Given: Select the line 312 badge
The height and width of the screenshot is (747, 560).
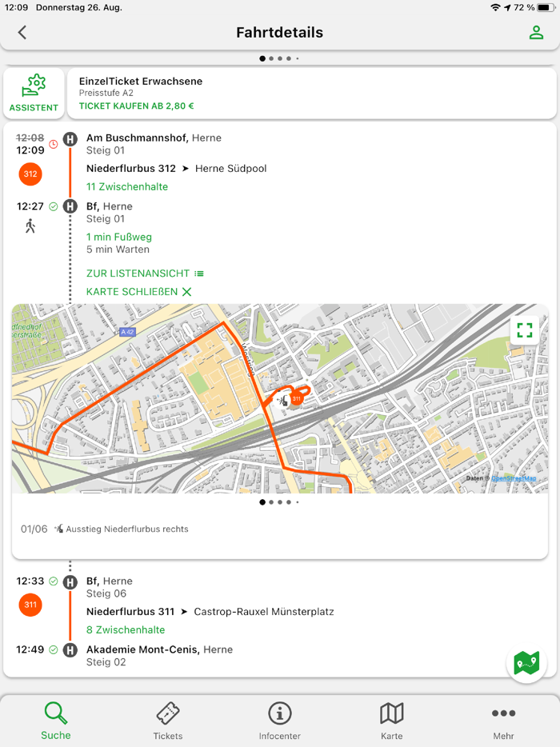Looking at the screenshot, I should [x=30, y=174].
